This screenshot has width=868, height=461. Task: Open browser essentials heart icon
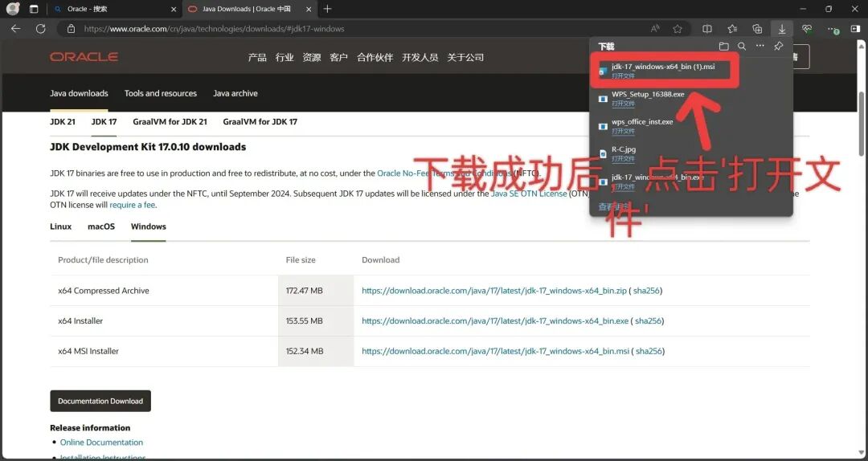(x=807, y=29)
